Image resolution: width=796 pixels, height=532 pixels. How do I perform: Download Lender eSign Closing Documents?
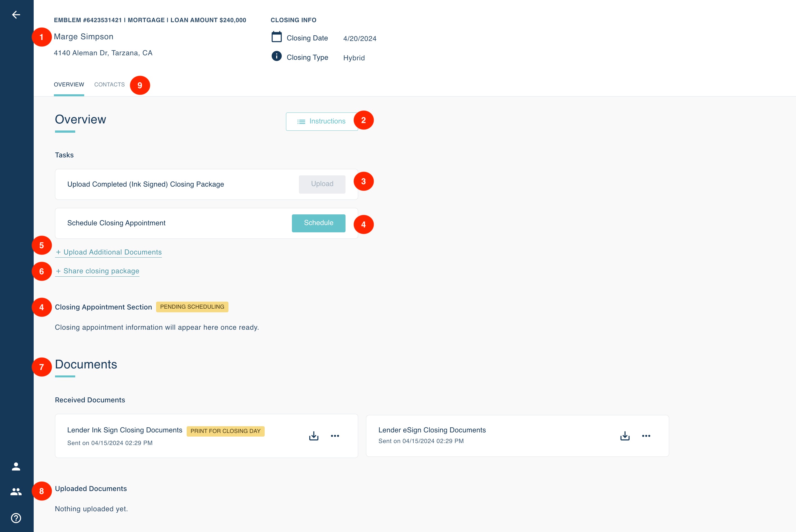[625, 436]
